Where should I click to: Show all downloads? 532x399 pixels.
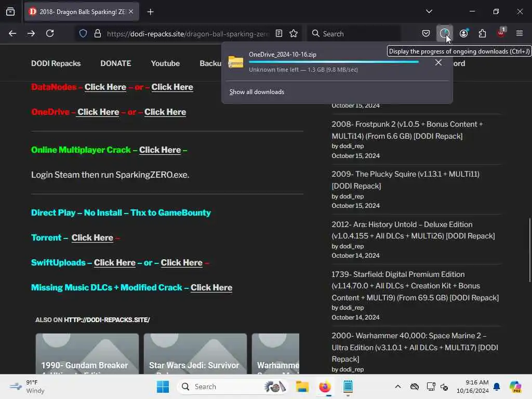tap(257, 92)
